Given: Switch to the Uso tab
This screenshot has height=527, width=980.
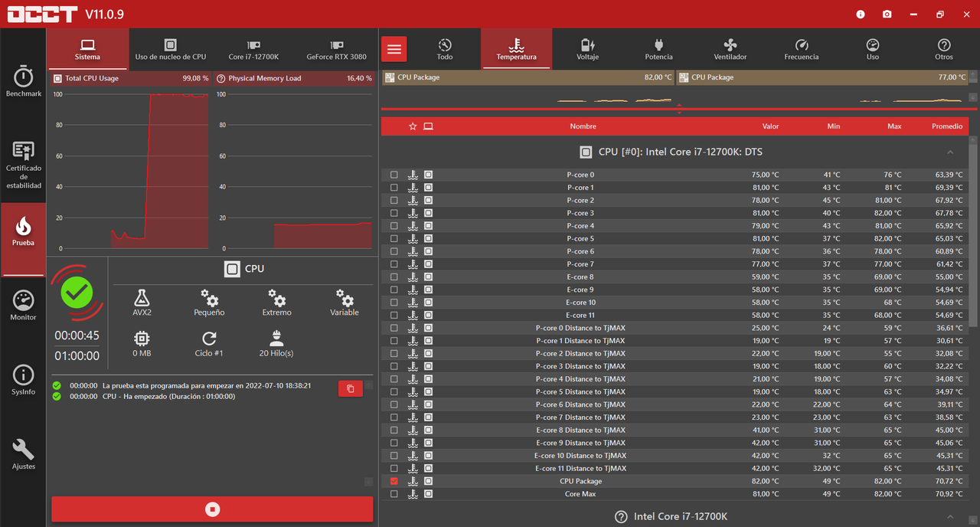Looking at the screenshot, I should click(x=873, y=49).
